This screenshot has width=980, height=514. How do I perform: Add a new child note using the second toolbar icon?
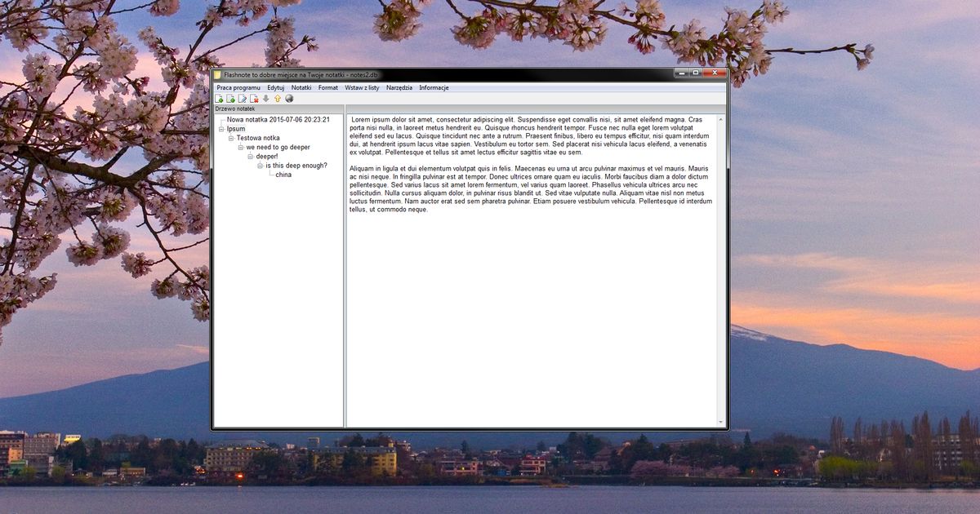point(229,99)
